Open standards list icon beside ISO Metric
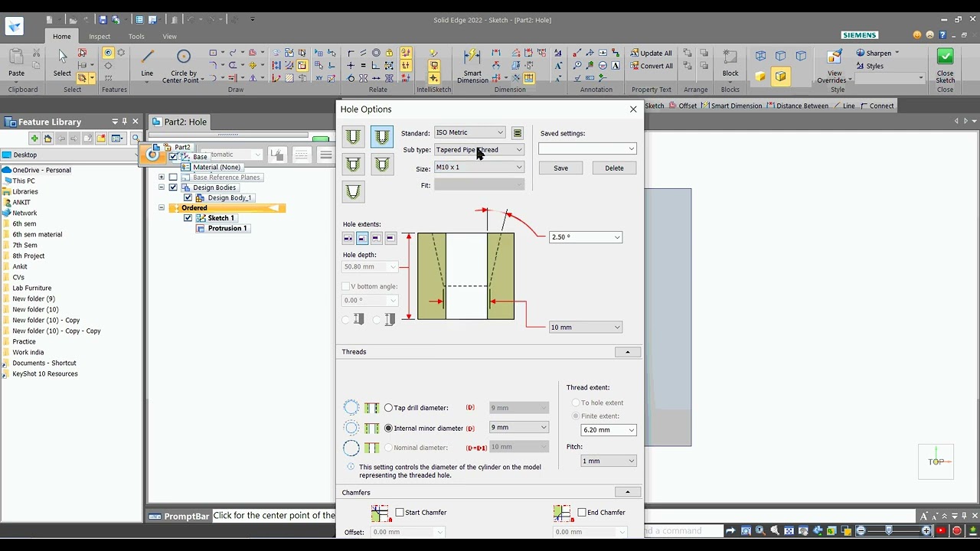This screenshot has width=980, height=551. click(518, 133)
